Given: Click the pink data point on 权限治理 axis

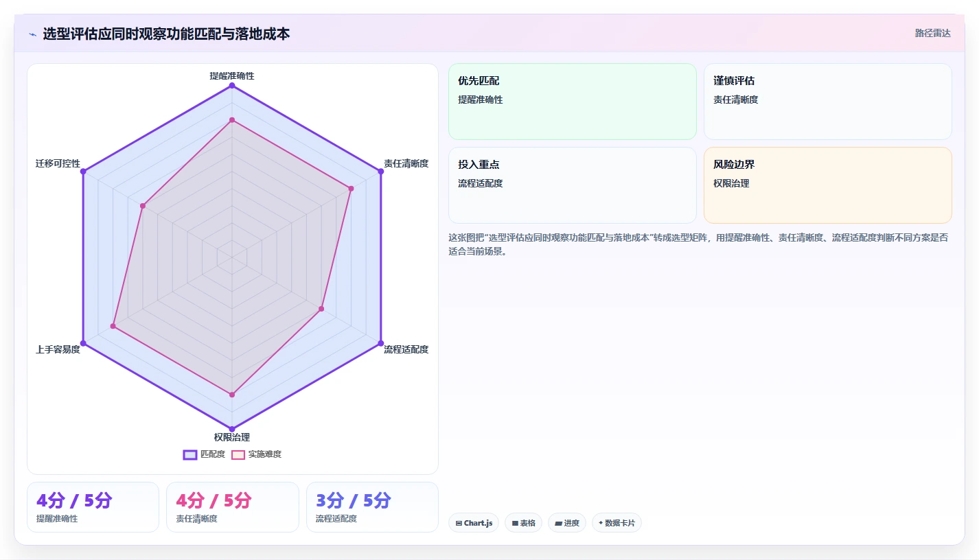Looking at the screenshot, I should [x=232, y=395].
